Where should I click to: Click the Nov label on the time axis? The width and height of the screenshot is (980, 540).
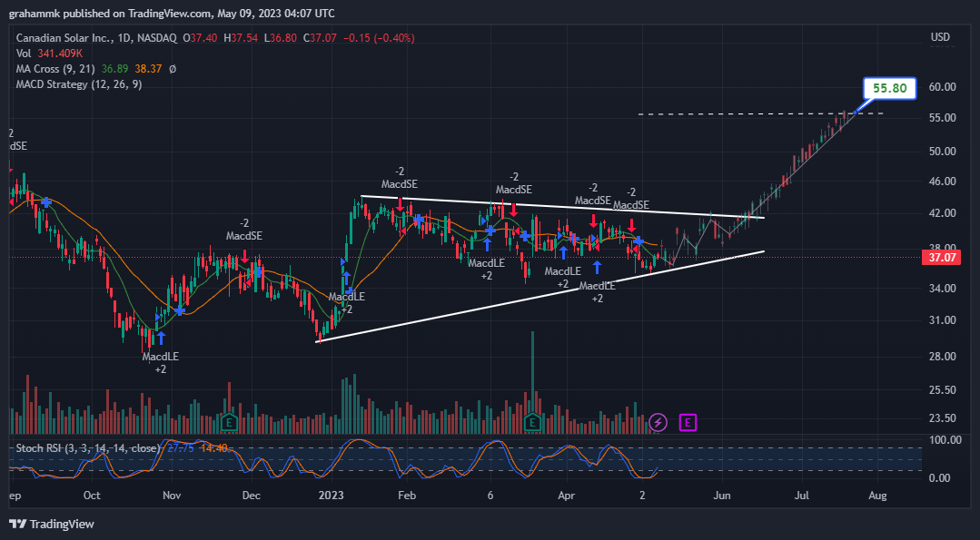(172, 496)
